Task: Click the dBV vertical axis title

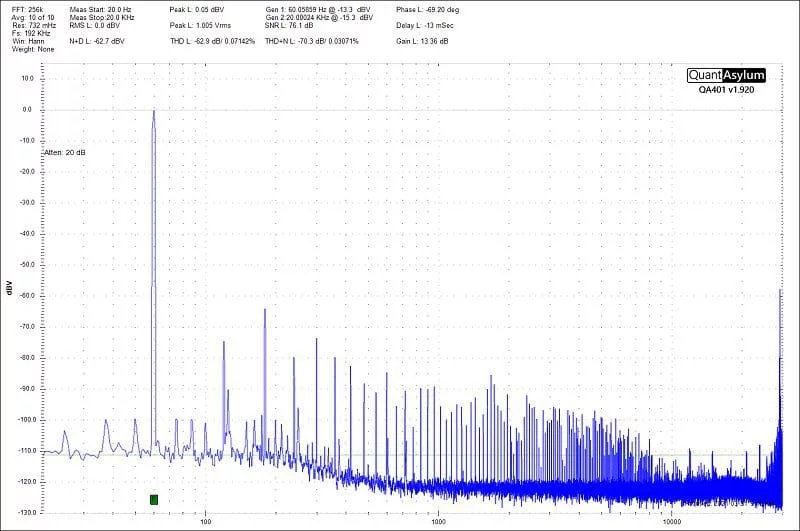Action: point(9,288)
